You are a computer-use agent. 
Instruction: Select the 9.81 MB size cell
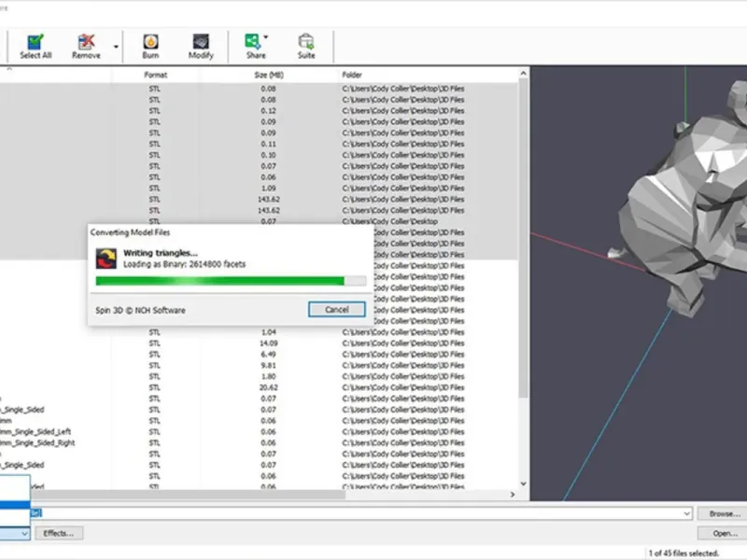pos(269,365)
